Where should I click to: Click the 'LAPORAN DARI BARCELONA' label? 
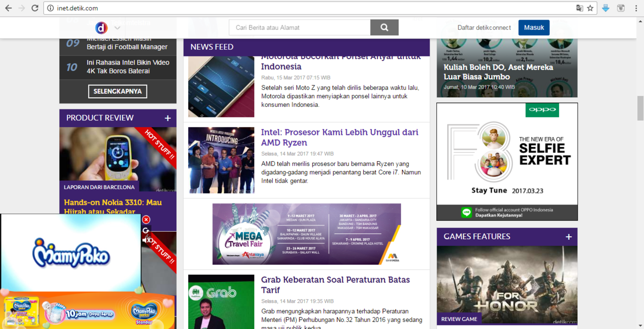99,187
